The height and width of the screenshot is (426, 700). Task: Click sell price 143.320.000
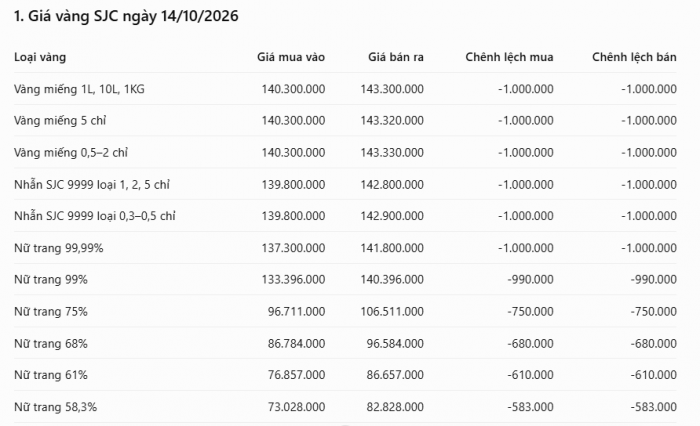click(392, 121)
